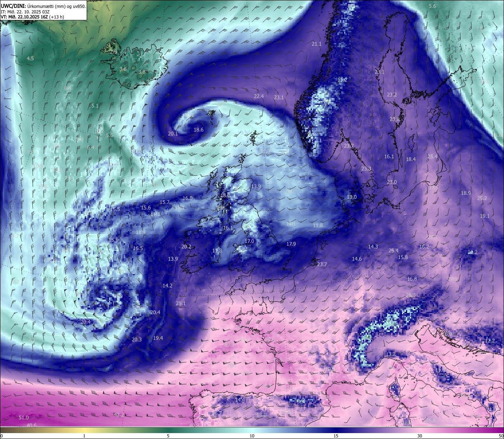Click the 17.0 value over Britain
Viewport: 504px width, 439px height.
[249, 241]
